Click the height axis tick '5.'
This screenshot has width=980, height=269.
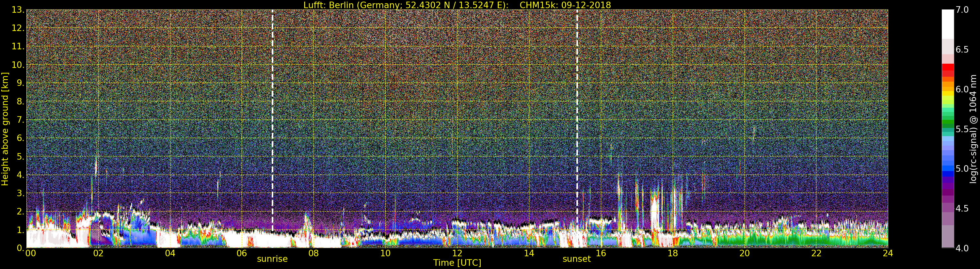click(x=21, y=156)
